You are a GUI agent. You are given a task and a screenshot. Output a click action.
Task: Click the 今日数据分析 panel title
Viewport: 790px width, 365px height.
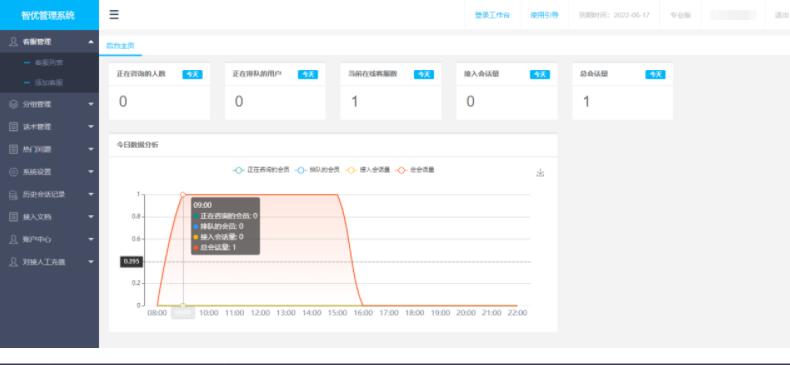pos(138,145)
